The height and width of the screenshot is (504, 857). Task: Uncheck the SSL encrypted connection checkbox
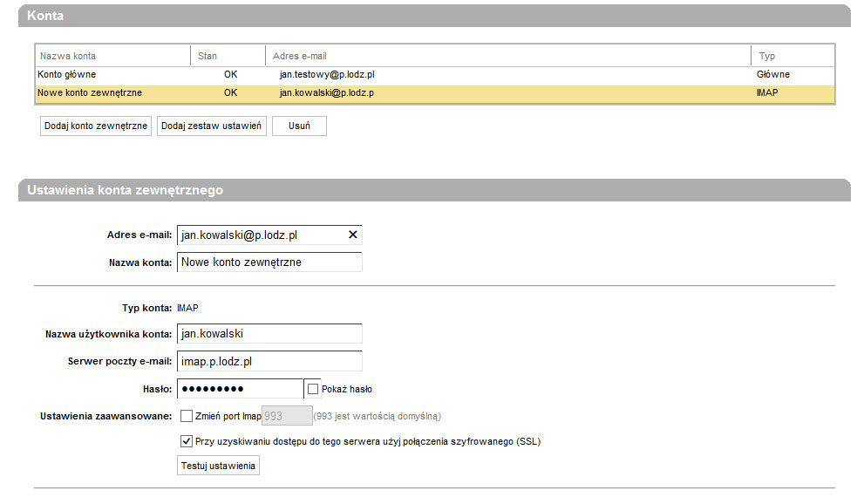click(x=187, y=441)
